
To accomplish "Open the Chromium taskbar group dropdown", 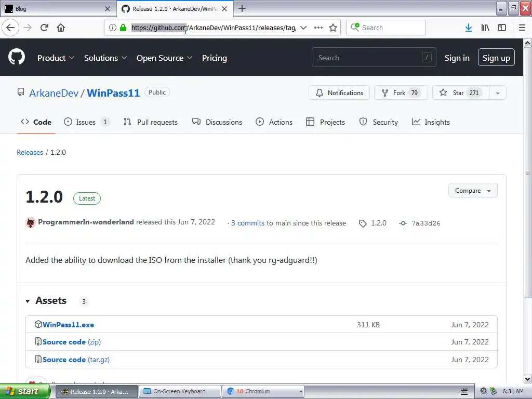I will click(301, 392).
